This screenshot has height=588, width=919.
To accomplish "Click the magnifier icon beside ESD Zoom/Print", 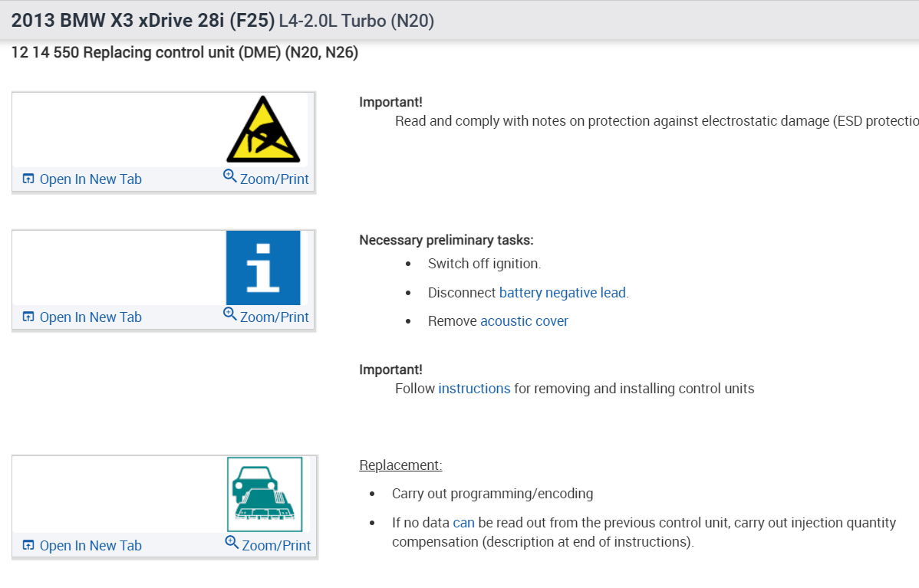I will click(230, 176).
